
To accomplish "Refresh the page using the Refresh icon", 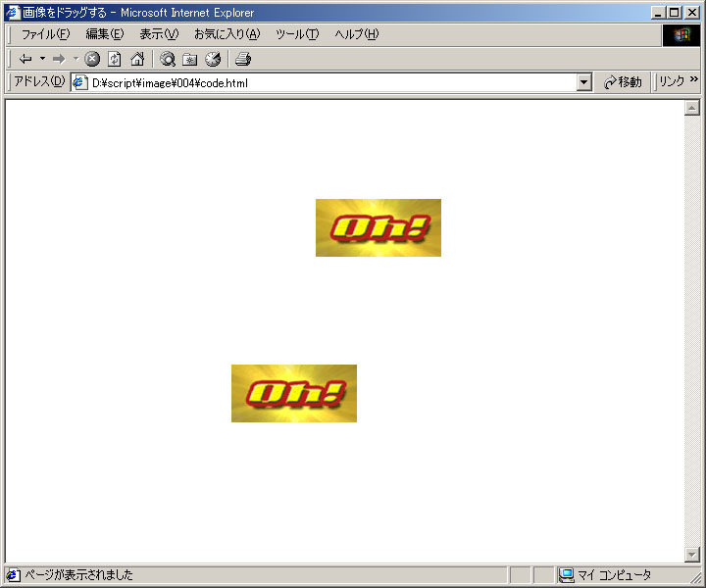I will 115,59.
